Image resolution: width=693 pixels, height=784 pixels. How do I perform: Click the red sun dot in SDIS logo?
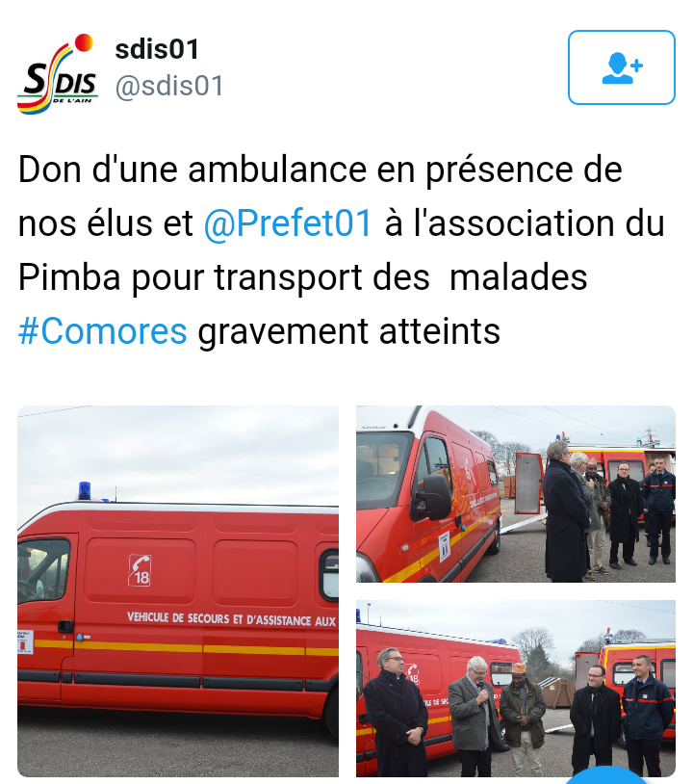point(84,42)
